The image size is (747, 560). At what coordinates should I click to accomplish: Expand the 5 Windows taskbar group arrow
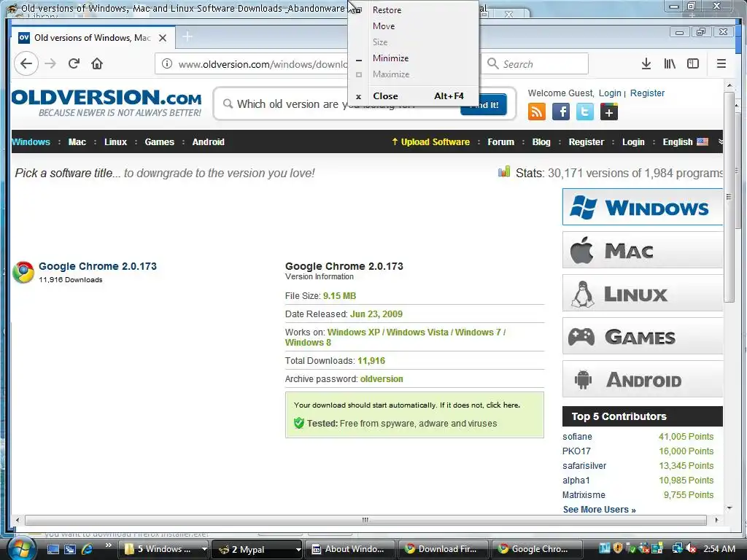[x=204, y=549]
